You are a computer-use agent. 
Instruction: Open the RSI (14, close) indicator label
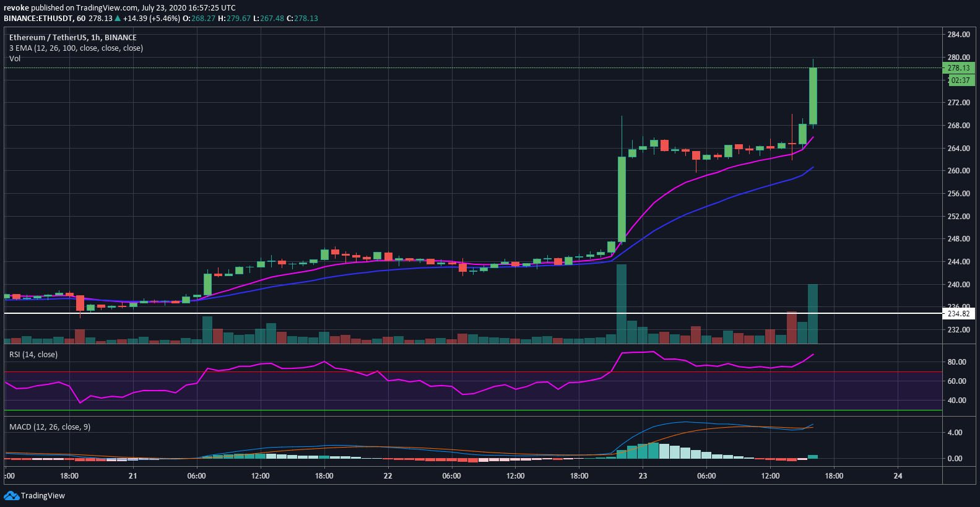33,354
